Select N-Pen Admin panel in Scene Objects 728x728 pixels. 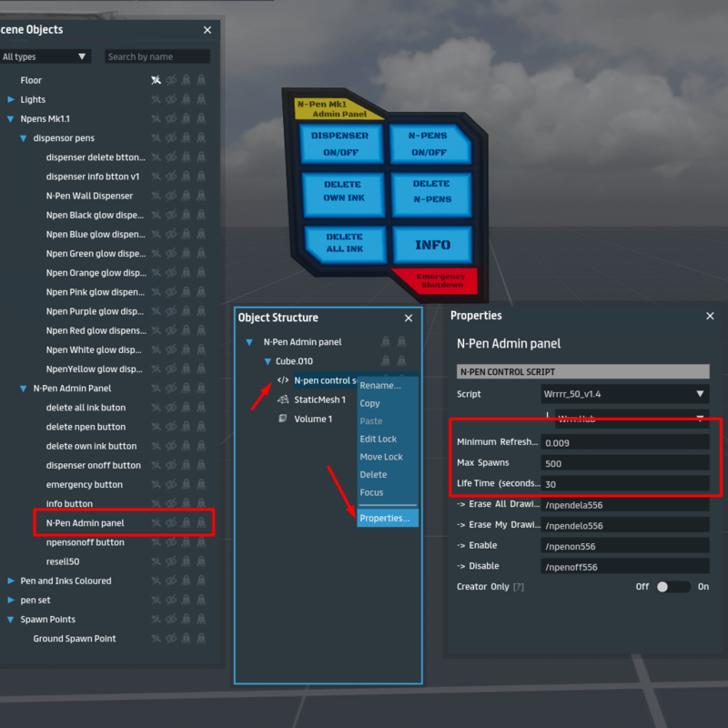(x=86, y=523)
